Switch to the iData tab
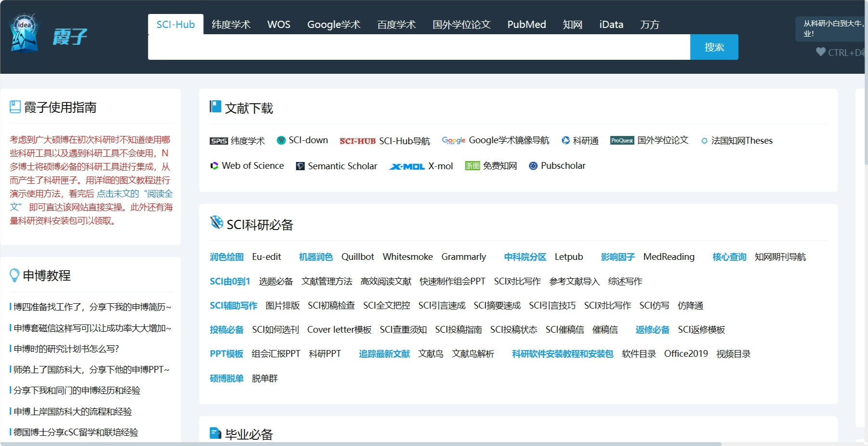The image size is (868, 446). (611, 24)
